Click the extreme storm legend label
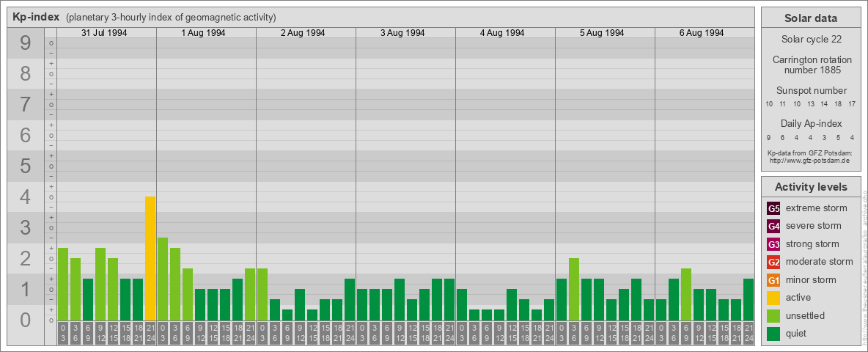Screen dimensions: 868x352 (817, 209)
